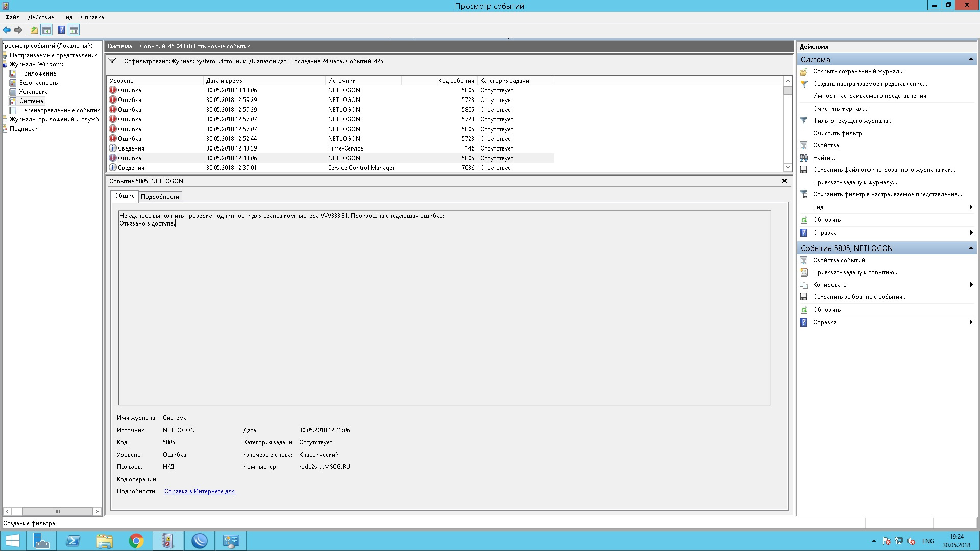The width and height of the screenshot is (980, 551).
Task: Show hidden tray icons arrow
Action: 874,541
